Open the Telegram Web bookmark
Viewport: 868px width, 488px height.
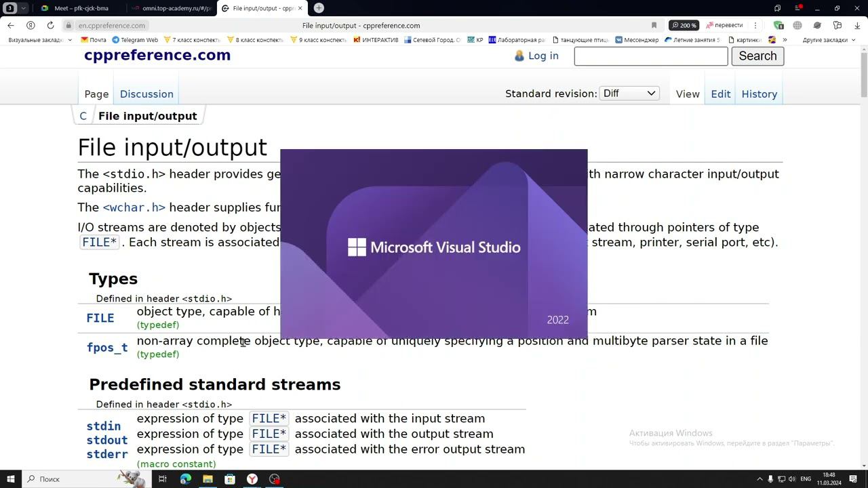coord(135,40)
